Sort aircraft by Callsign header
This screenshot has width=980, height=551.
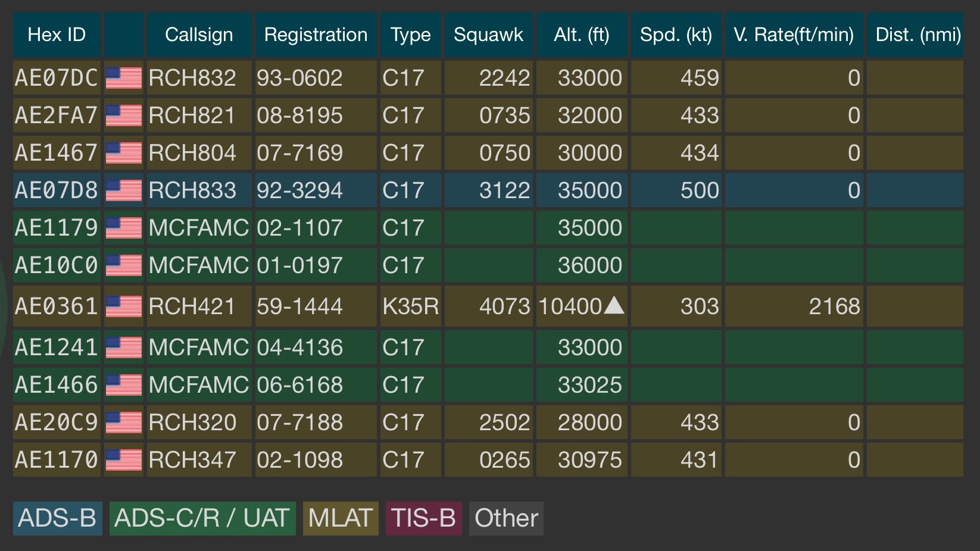pyautogui.click(x=199, y=35)
